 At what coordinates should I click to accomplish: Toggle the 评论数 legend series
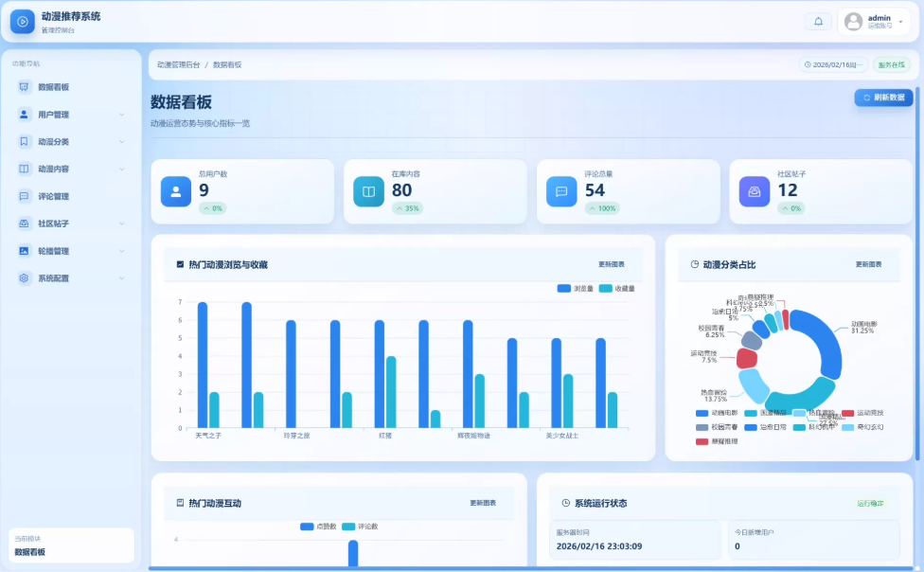tap(360, 527)
